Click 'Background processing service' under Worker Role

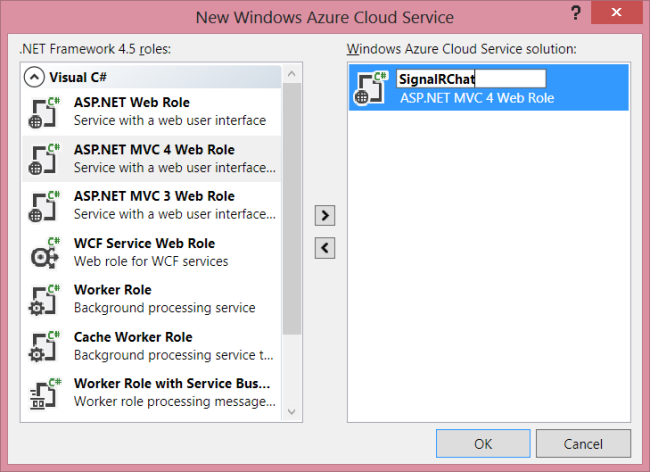(165, 308)
